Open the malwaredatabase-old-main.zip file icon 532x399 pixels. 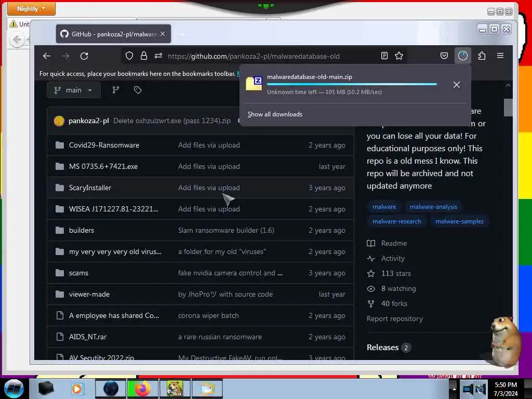(254, 84)
